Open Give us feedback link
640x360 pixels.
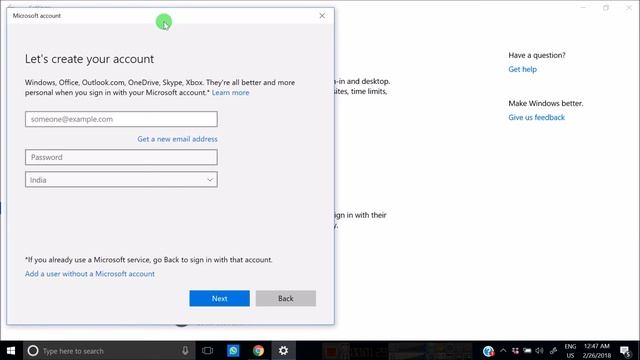[x=536, y=118]
